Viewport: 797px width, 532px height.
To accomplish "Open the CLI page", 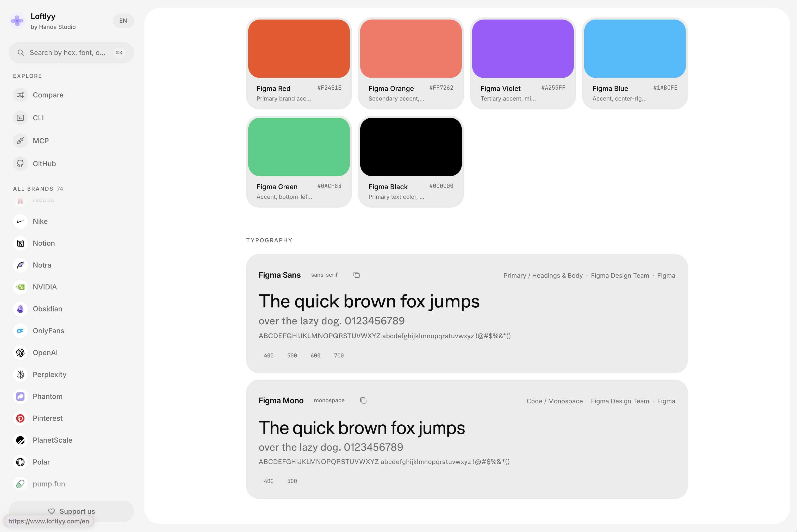I will (x=38, y=118).
